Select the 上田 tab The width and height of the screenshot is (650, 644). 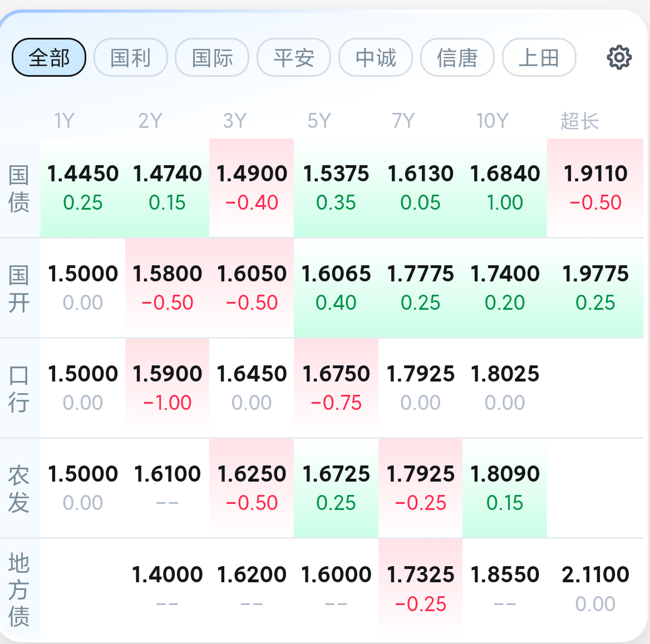539,57
